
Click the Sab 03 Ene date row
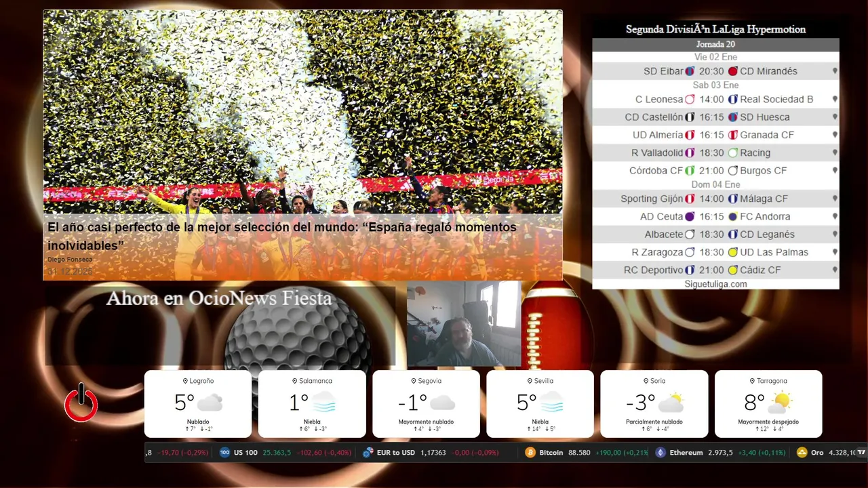[x=715, y=85]
